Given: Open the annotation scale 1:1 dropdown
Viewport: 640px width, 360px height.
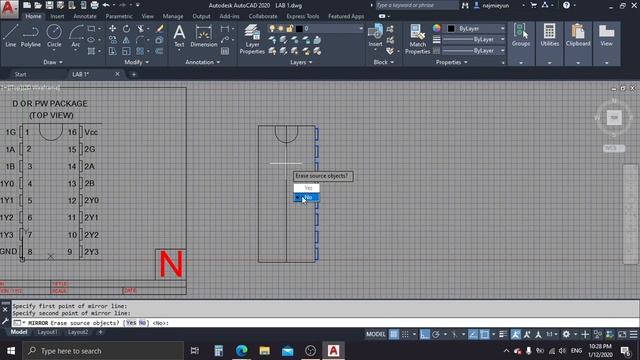Looking at the screenshot, I should tap(552, 334).
